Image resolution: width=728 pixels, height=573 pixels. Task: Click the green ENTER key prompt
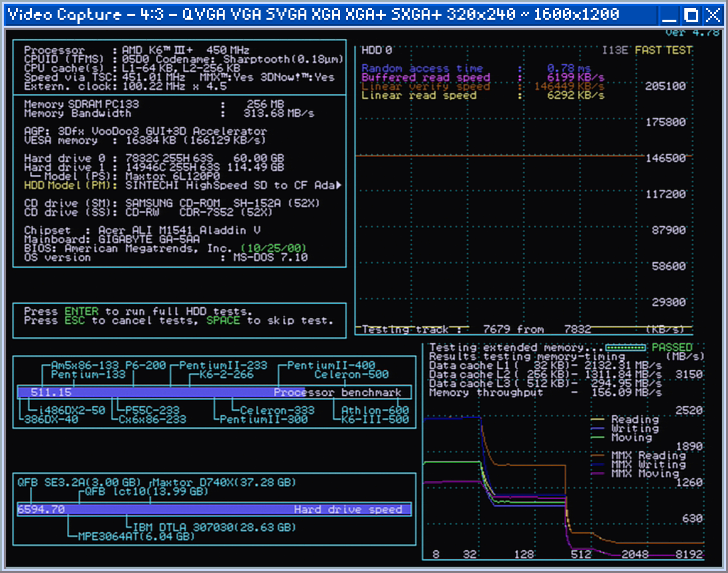click(81, 311)
